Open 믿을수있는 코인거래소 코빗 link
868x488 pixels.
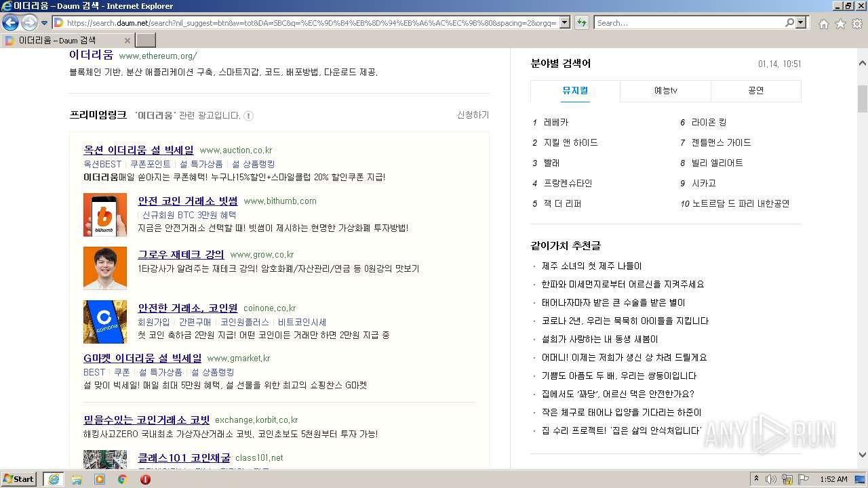[146, 420]
